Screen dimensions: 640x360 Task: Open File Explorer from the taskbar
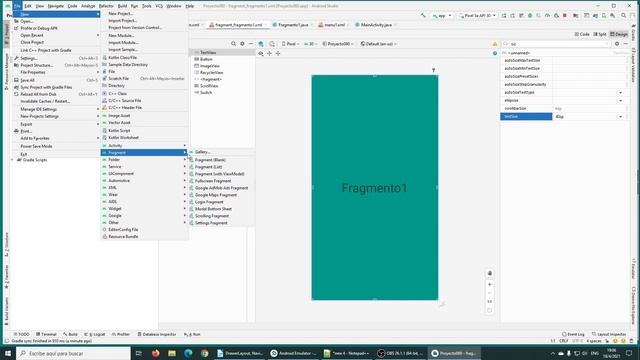(172, 353)
